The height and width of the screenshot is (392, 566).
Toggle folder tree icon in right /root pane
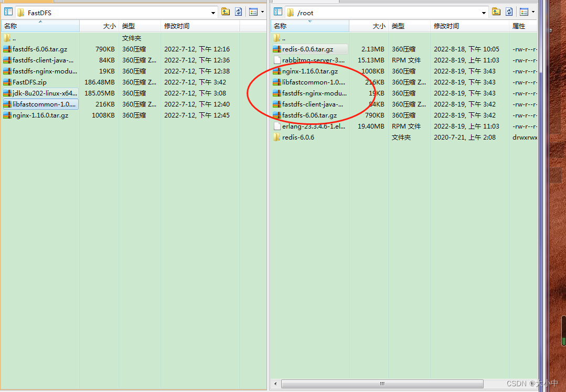pyautogui.click(x=278, y=12)
